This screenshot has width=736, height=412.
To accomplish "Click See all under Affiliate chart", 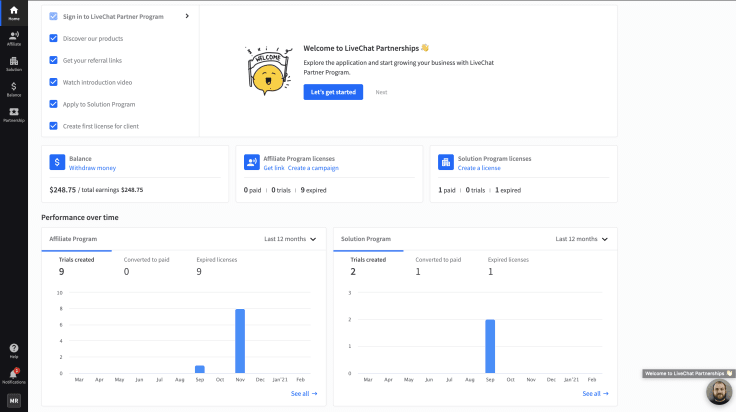I will click(x=304, y=393).
